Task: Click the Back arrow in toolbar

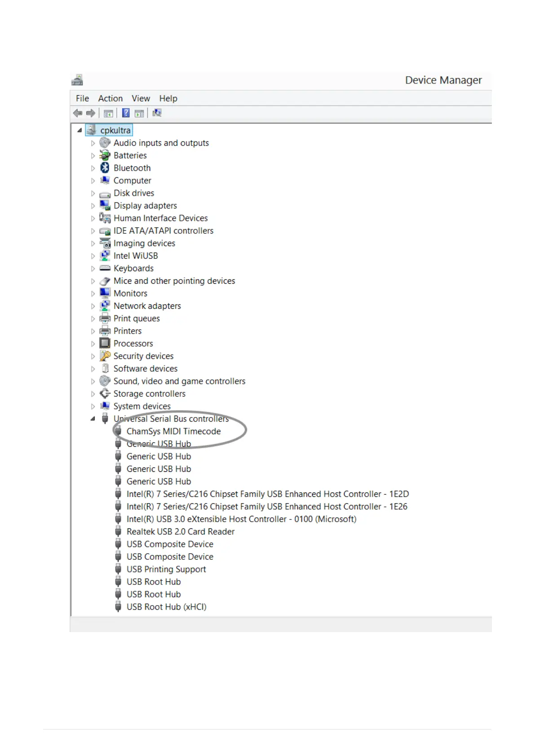Action: tap(77, 113)
